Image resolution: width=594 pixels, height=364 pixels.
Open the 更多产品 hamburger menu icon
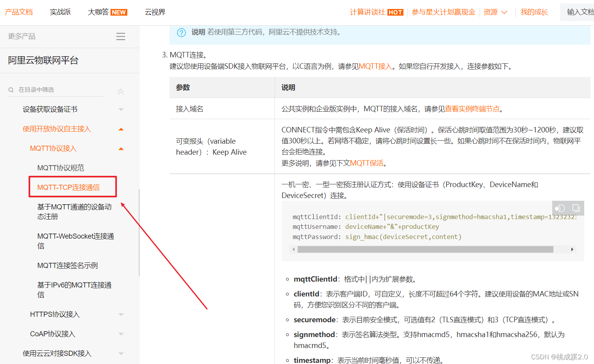[121, 36]
